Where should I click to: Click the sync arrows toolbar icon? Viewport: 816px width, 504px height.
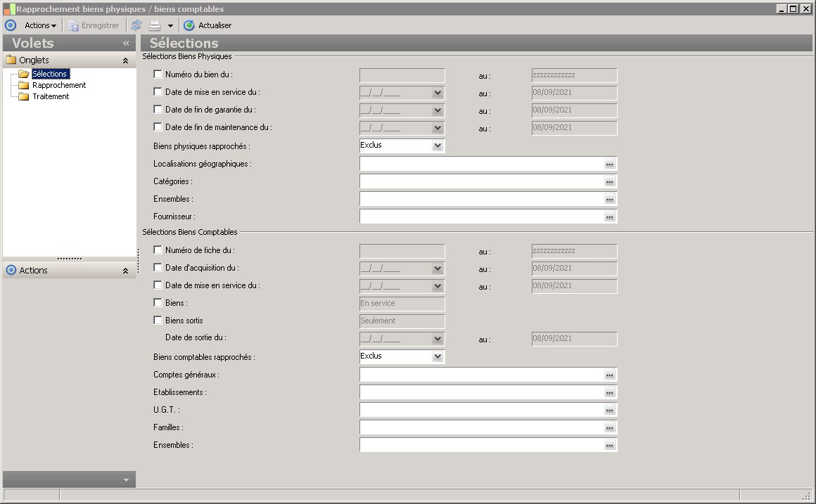click(136, 25)
